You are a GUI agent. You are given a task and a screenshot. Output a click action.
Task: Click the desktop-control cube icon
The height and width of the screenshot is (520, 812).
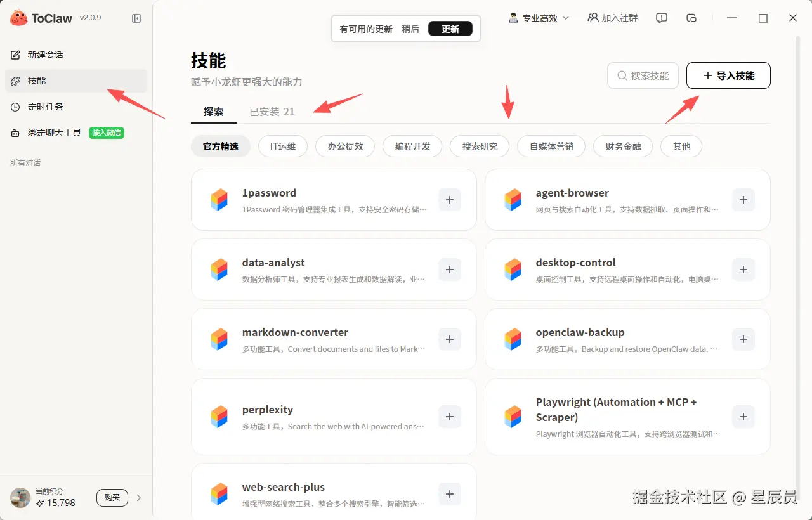click(513, 270)
